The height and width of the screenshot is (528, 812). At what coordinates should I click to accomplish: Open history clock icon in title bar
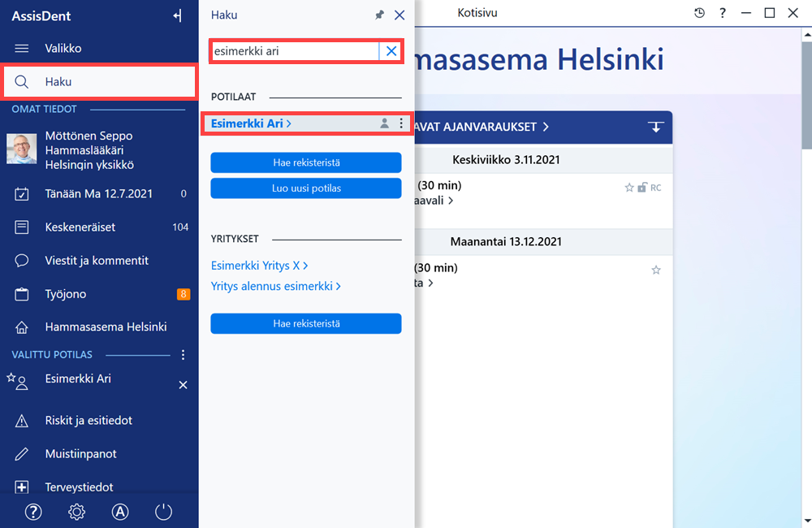click(699, 13)
